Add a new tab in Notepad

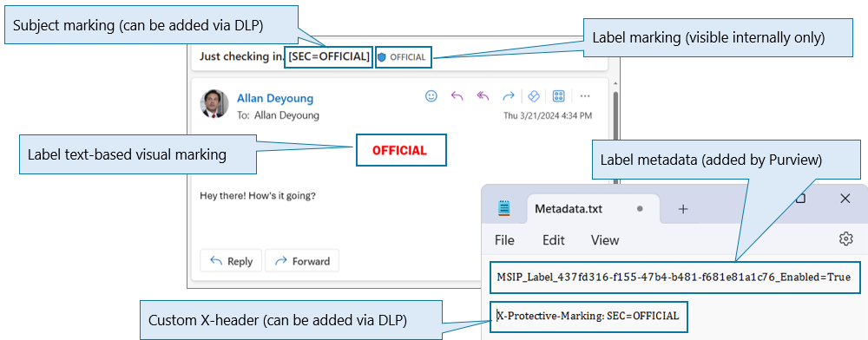pos(683,209)
